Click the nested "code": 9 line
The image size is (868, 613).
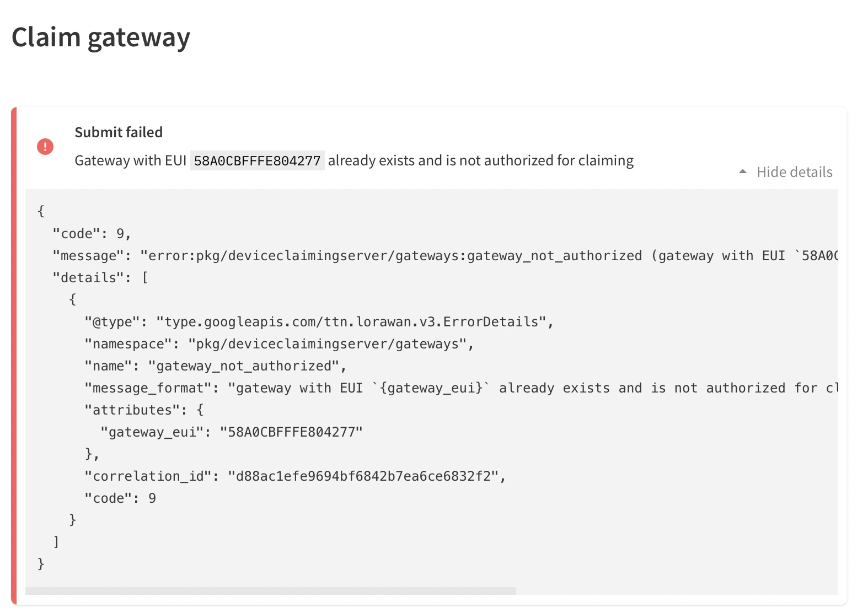coord(120,498)
